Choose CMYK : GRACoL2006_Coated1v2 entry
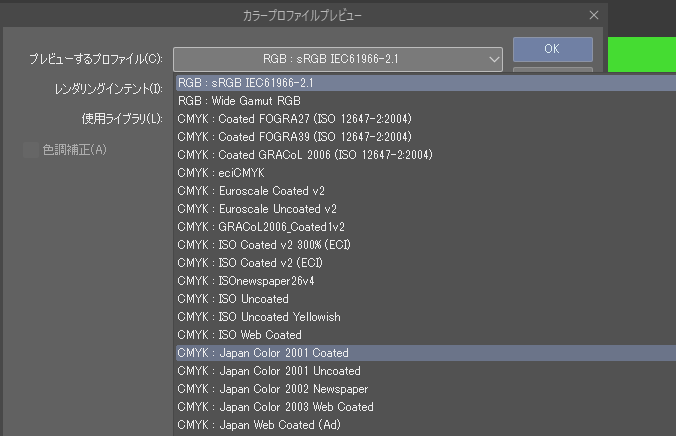 (x=260, y=227)
